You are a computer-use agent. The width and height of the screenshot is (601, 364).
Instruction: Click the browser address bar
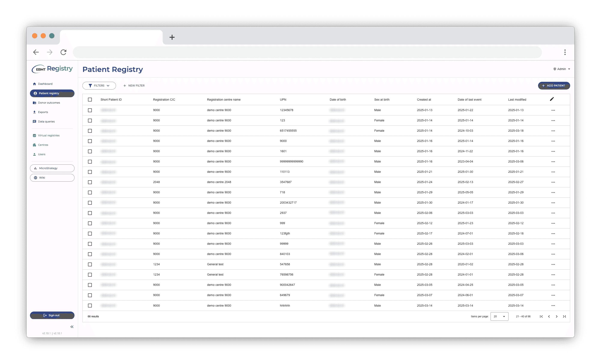tap(307, 52)
